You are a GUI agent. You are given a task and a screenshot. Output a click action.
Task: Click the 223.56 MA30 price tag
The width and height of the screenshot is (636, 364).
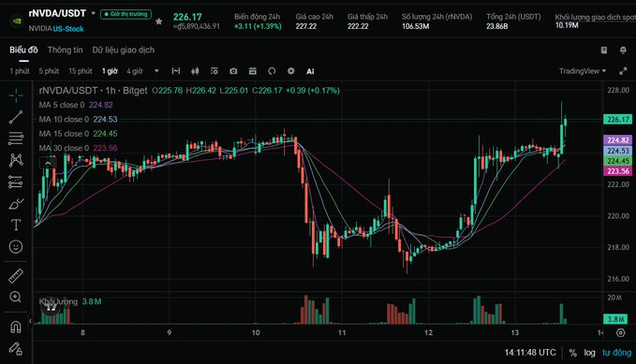[x=618, y=171]
